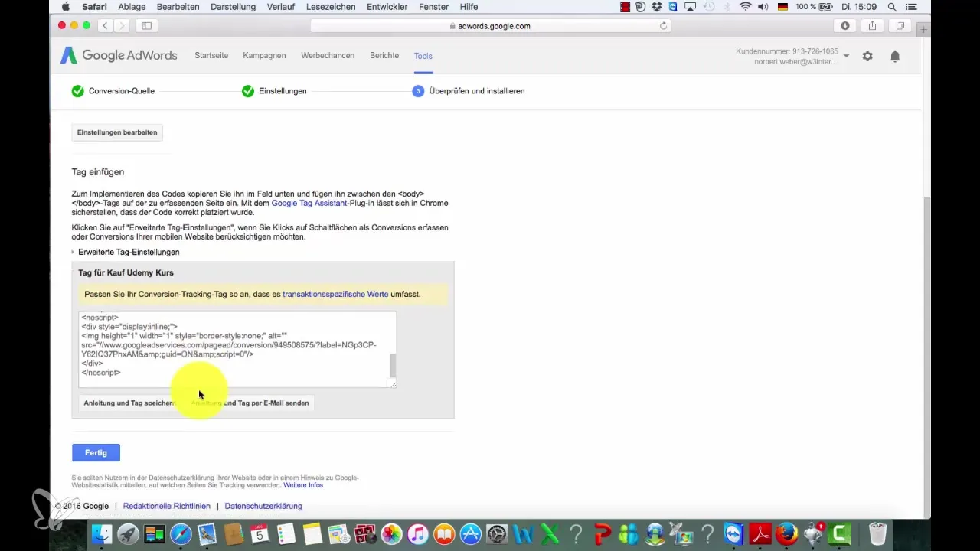The image size is (980, 551).
Task: Open the Tools tab
Action: [x=423, y=57]
